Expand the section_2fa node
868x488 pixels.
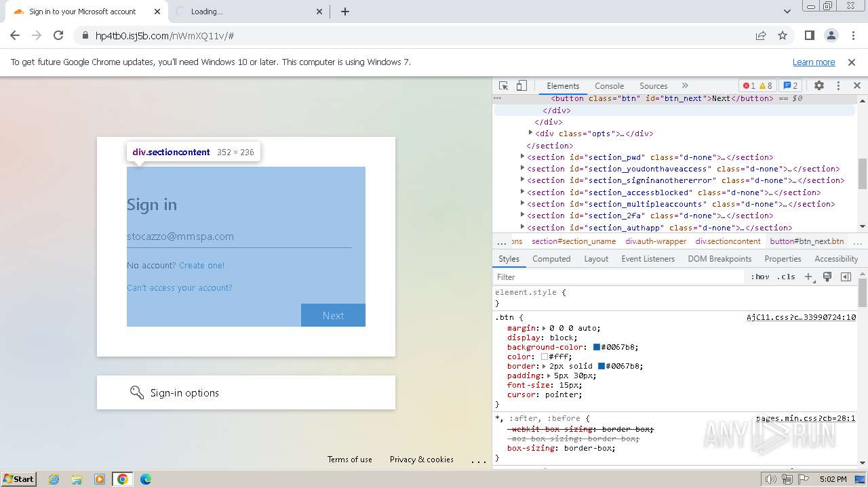(x=522, y=215)
